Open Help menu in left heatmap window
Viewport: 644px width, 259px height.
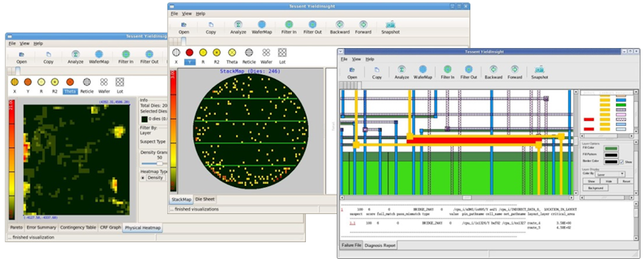38,43
